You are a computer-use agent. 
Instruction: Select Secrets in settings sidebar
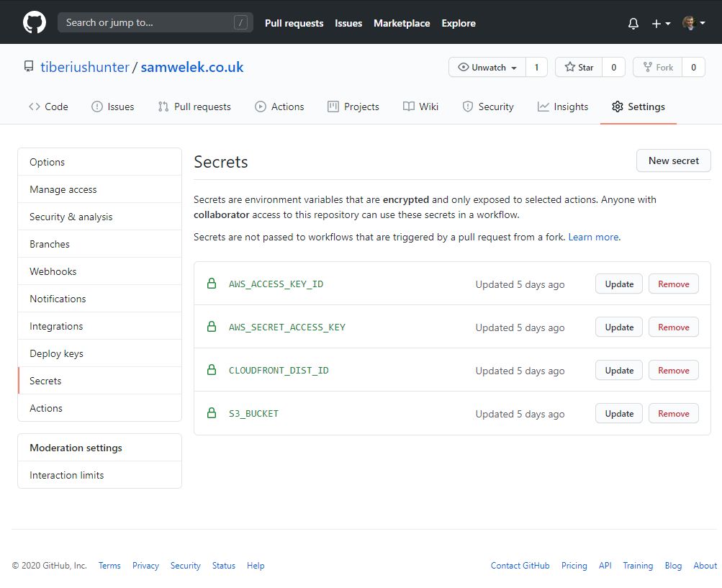click(x=99, y=381)
